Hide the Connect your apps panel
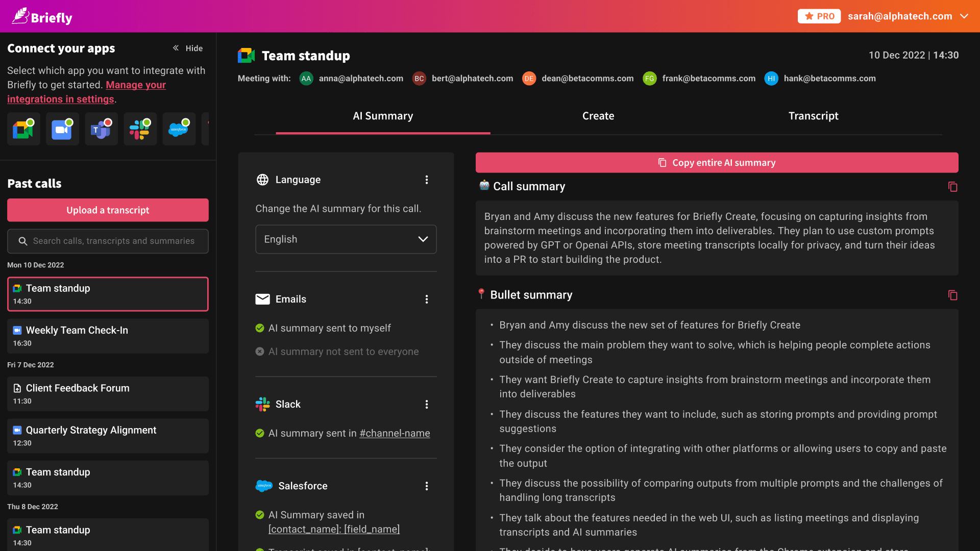 [188, 48]
